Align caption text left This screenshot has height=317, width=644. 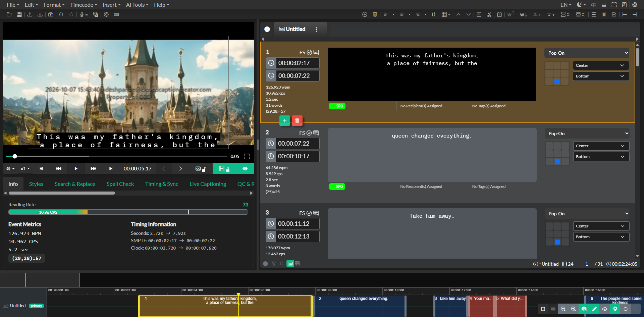point(385,14)
